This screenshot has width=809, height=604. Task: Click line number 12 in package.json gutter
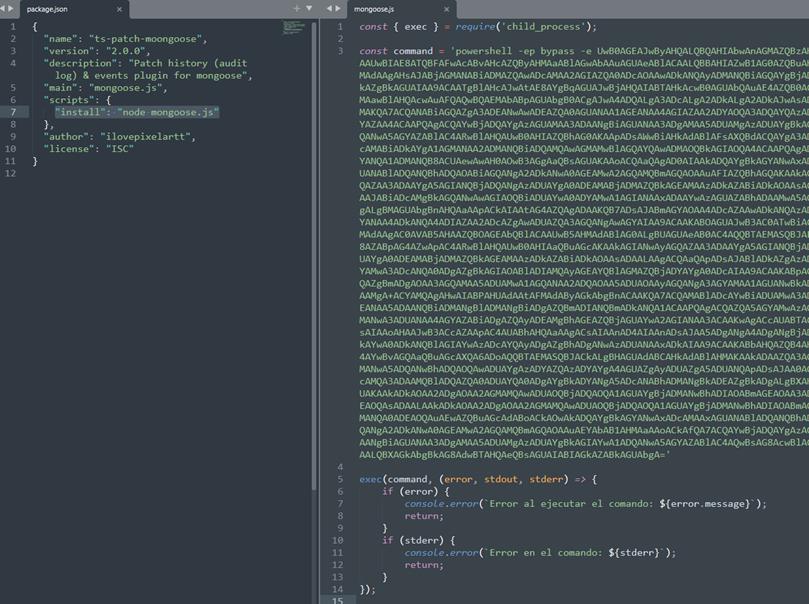click(10, 173)
